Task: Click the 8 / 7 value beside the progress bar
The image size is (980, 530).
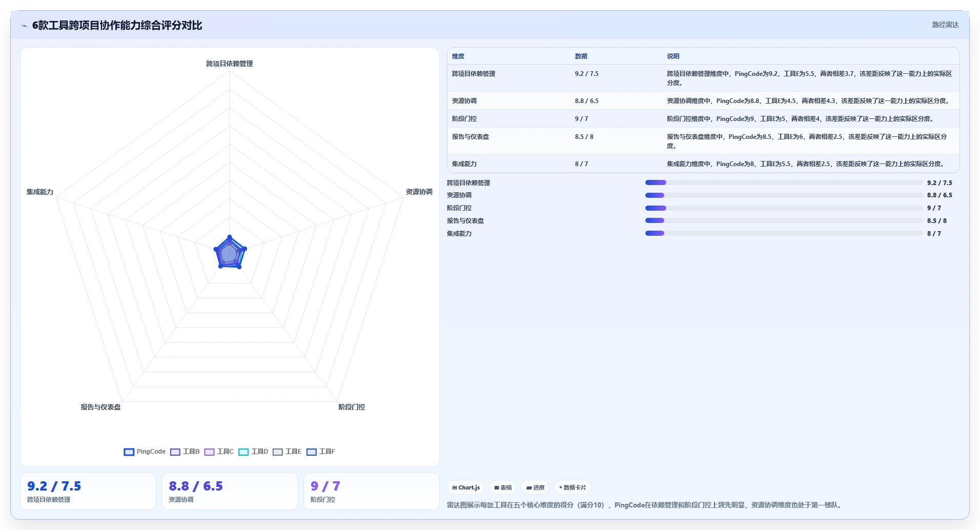Action: 934,234
